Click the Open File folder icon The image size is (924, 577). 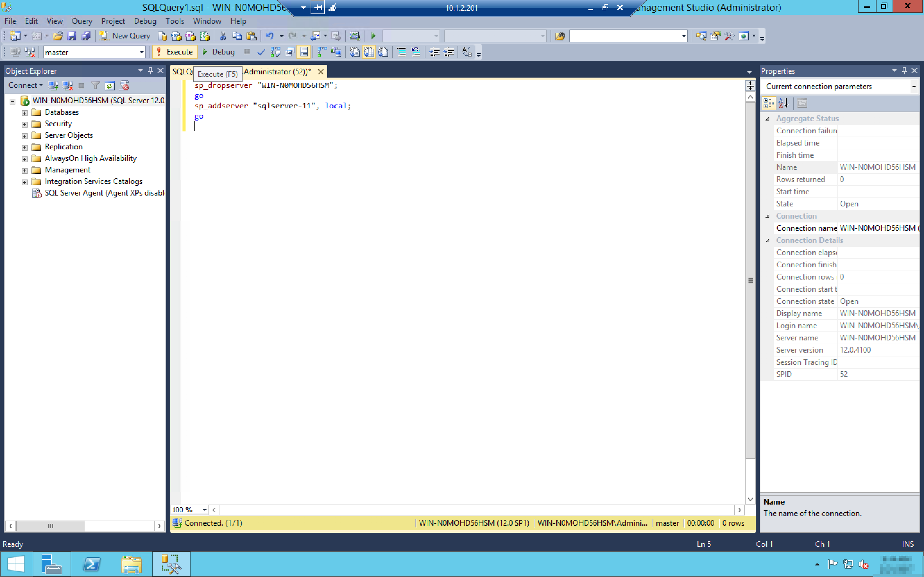click(x=58, y=36)
